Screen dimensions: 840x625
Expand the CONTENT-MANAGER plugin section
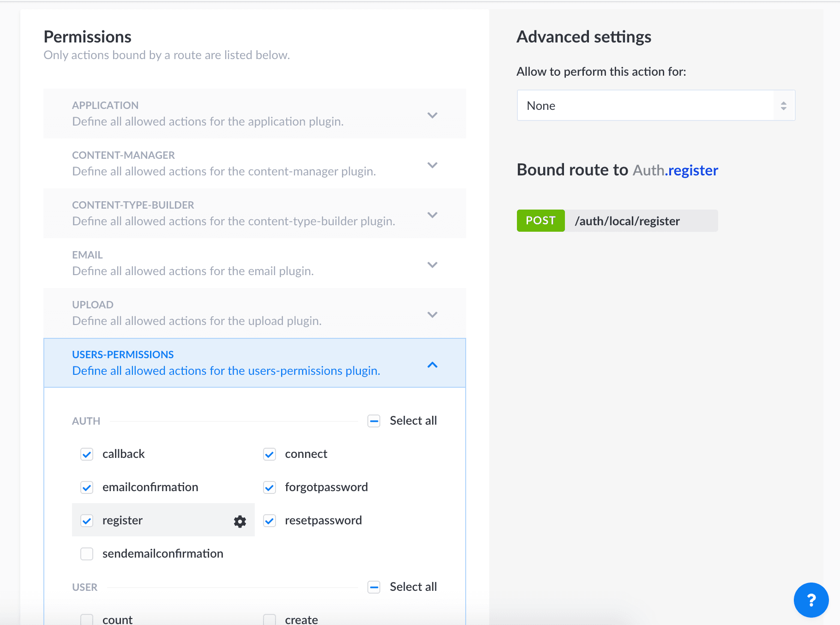coord(255,163)
